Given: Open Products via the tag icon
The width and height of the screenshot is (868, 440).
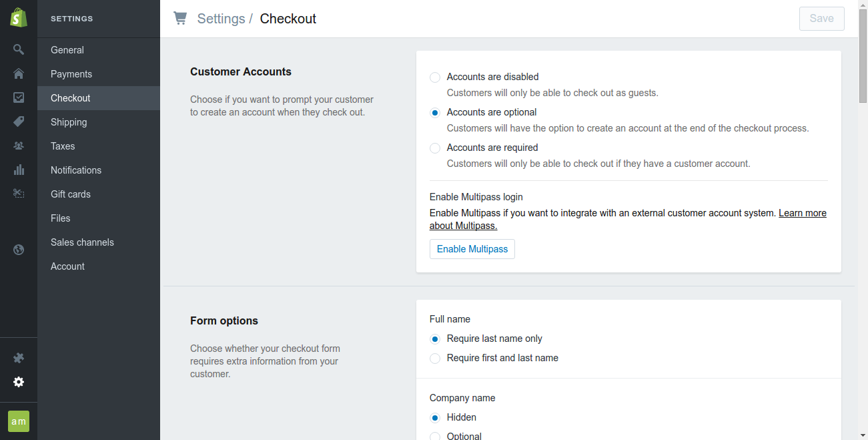Looking at the screenshot, I should click(x=19, y=122).
